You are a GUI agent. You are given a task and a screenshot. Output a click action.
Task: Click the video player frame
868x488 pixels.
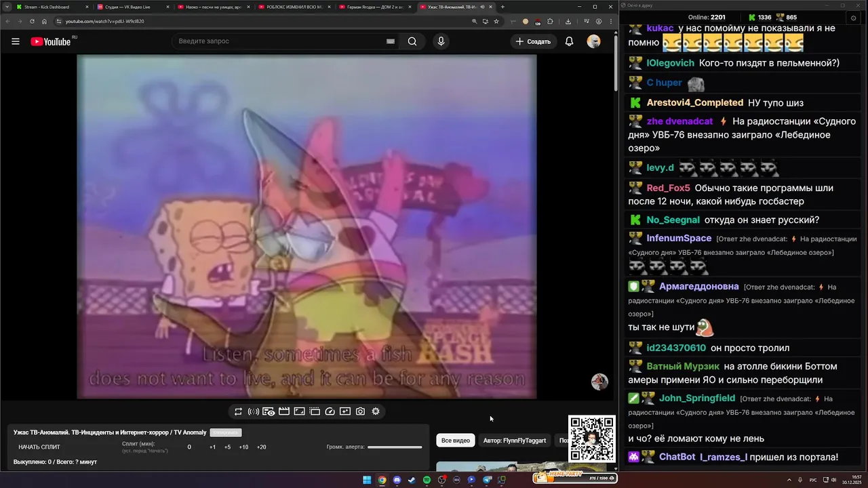click(x=307, y=226)
